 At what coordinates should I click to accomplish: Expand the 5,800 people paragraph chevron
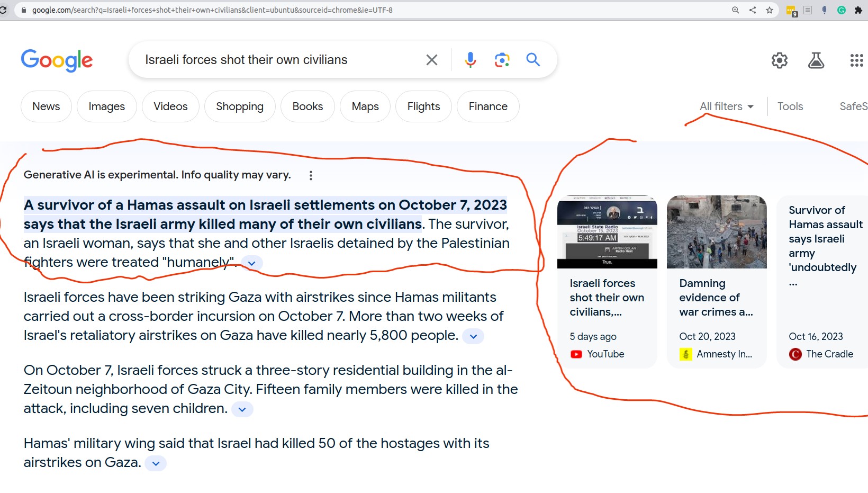[x=473, y=336]
